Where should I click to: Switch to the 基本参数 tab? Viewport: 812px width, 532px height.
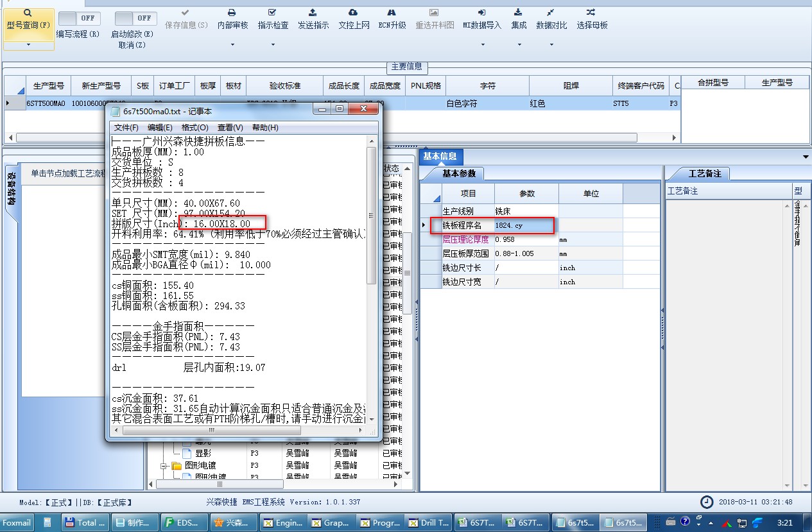[x=459, y=173]
